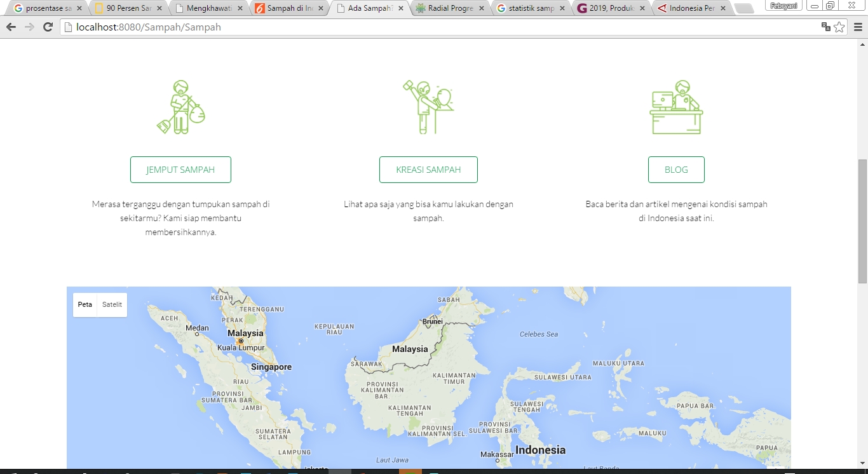Open the translate page icon

point(826,27)
